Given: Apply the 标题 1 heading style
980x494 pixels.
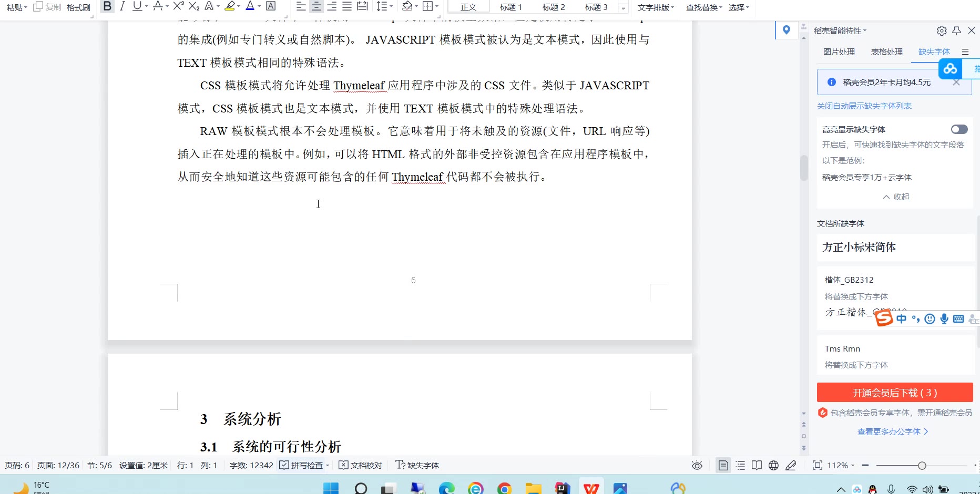Looking at the screenshot, I should [x=511, y=7].
